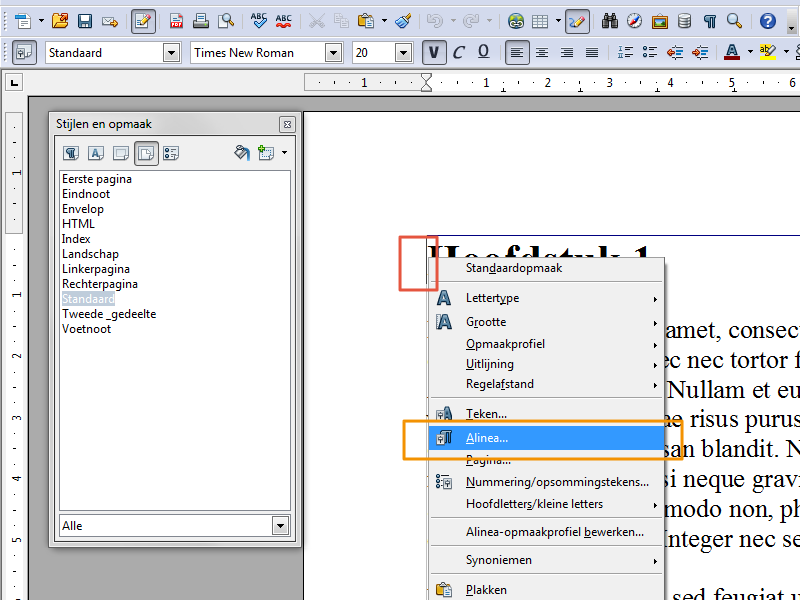Click the Zoom magnifier icon

pos(735,21)
